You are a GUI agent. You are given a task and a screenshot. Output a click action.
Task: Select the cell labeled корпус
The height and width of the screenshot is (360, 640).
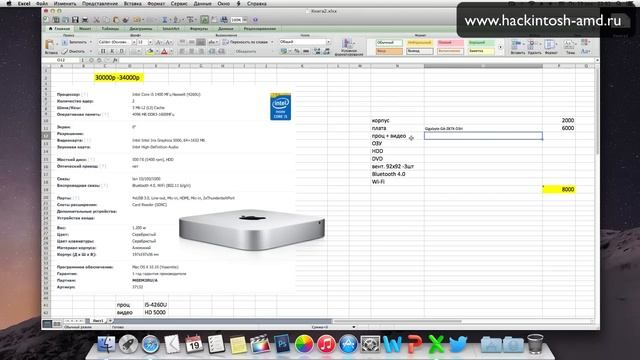click(x=397, y=120)
